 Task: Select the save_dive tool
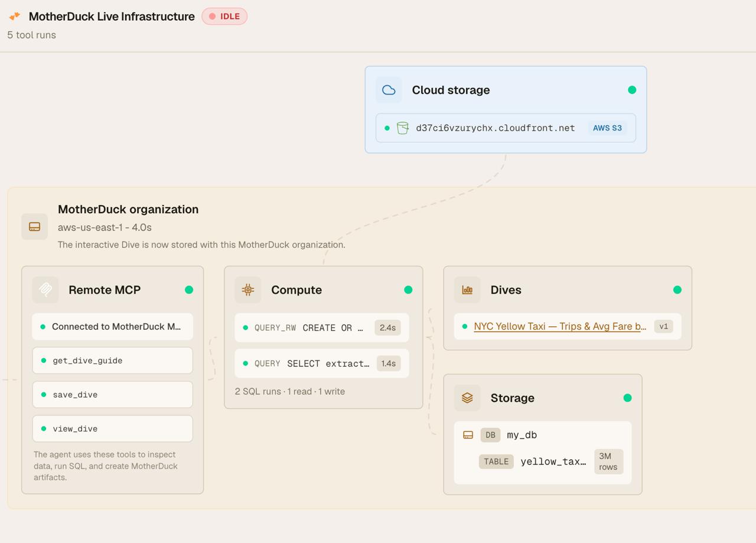pos(112,395)
